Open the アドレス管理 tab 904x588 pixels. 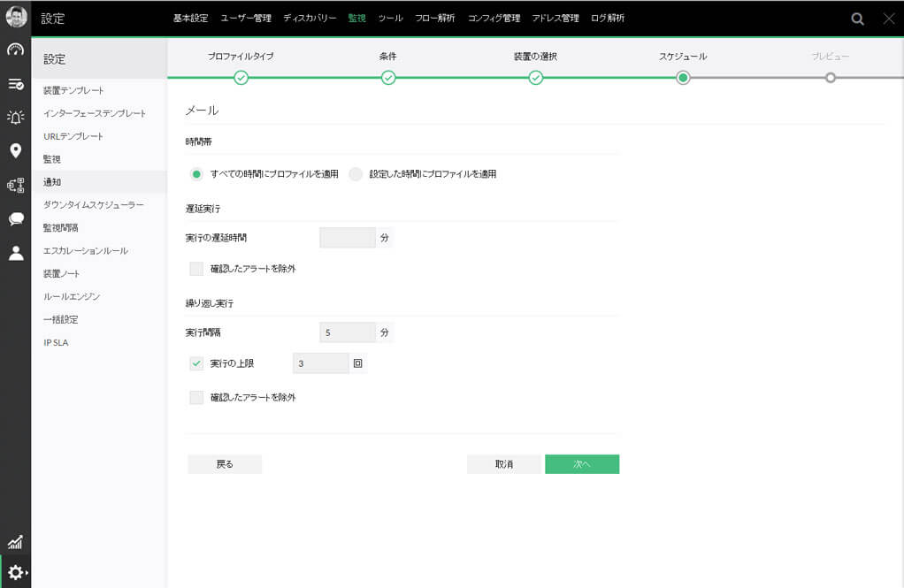coord(555,19)
